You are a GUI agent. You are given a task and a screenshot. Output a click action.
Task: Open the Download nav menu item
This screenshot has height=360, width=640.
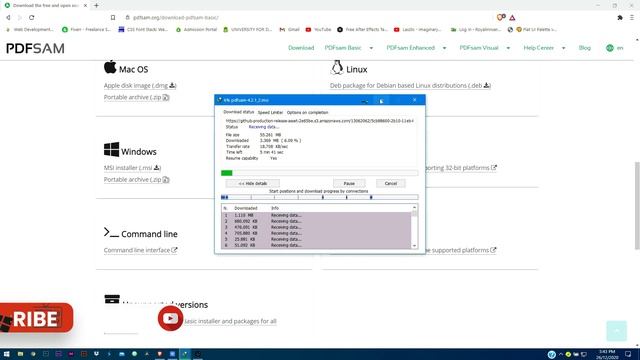pyautogui.click(x=301, y=48)
